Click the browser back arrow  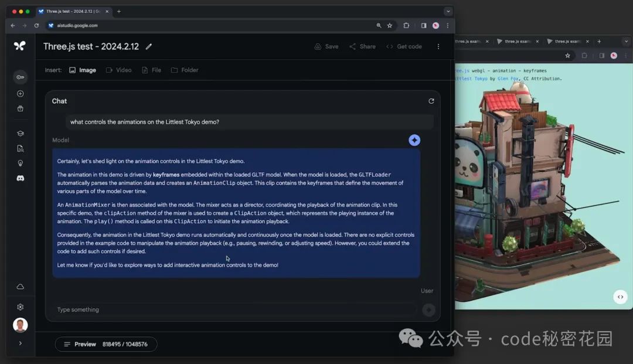(x=13, y=25)
